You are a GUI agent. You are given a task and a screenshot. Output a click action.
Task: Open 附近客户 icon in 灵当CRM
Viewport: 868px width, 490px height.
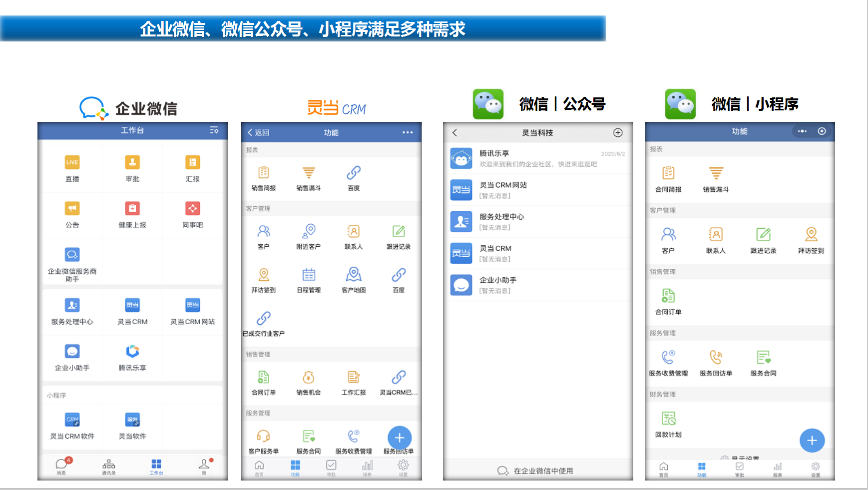click(x=309, y=231)
